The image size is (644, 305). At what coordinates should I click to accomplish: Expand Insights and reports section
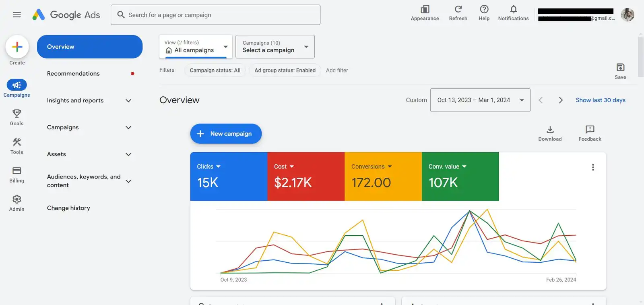89,101
